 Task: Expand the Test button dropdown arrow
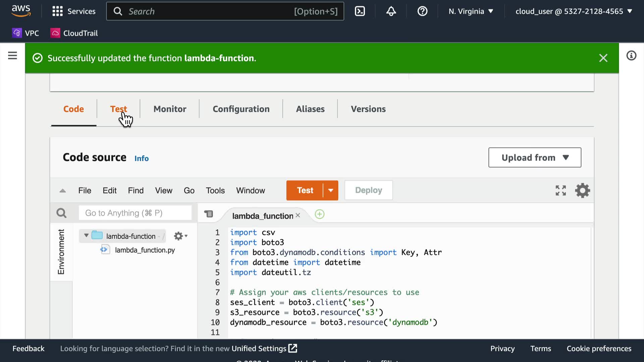[331, 190]
